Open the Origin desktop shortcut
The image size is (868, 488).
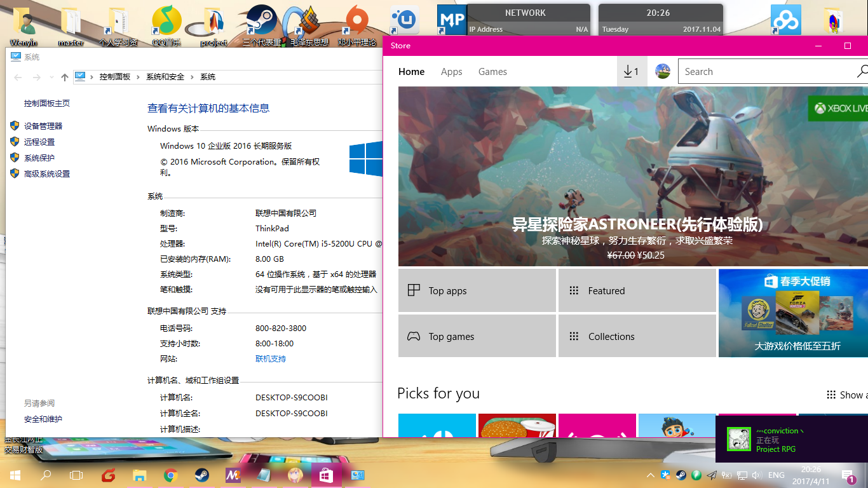[x=356, y=25]
